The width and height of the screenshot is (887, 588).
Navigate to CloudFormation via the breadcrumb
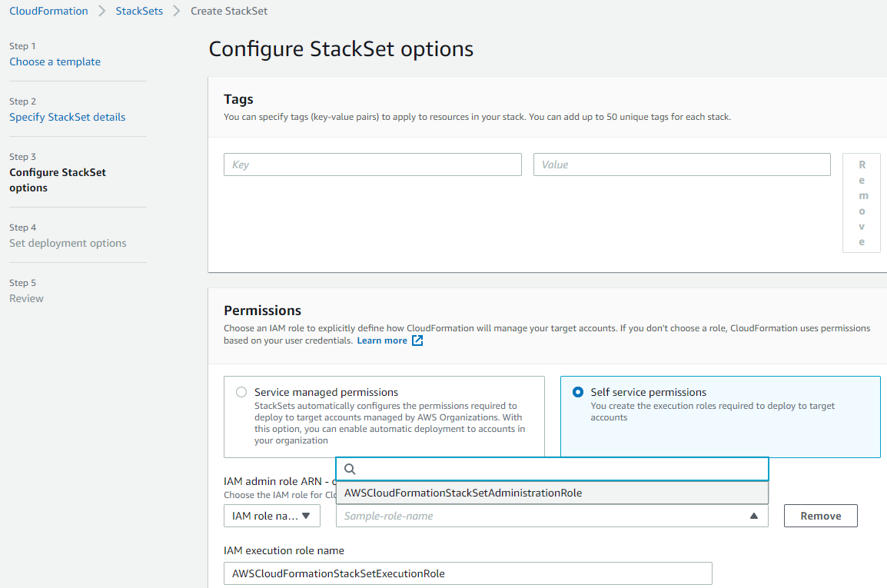(48, 11)
